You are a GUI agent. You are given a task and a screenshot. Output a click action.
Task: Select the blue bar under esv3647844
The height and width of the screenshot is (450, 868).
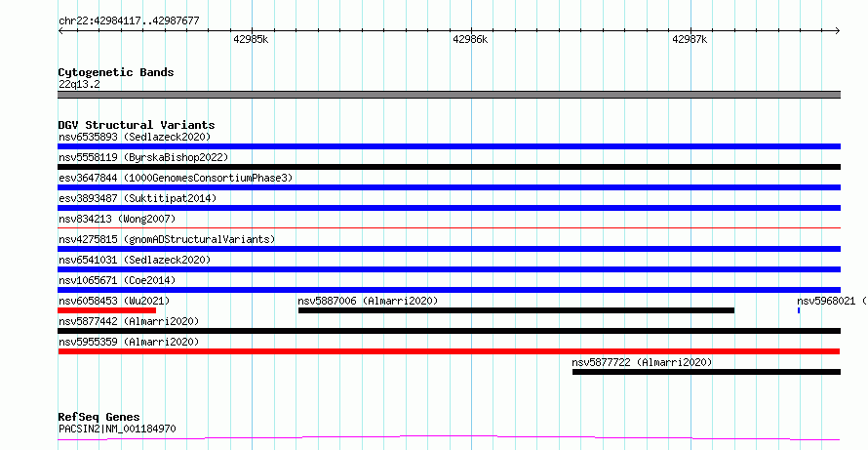[x=449, y=187]
